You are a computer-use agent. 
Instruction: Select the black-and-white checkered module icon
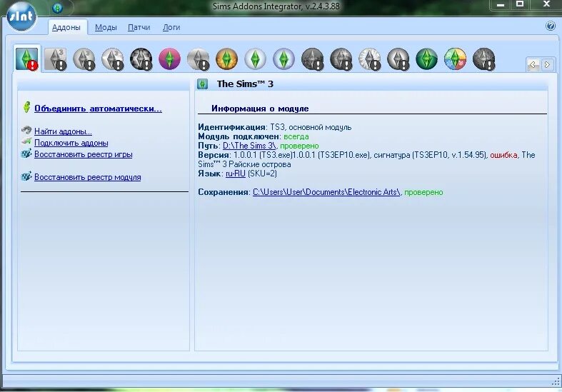tap(141, 59)
